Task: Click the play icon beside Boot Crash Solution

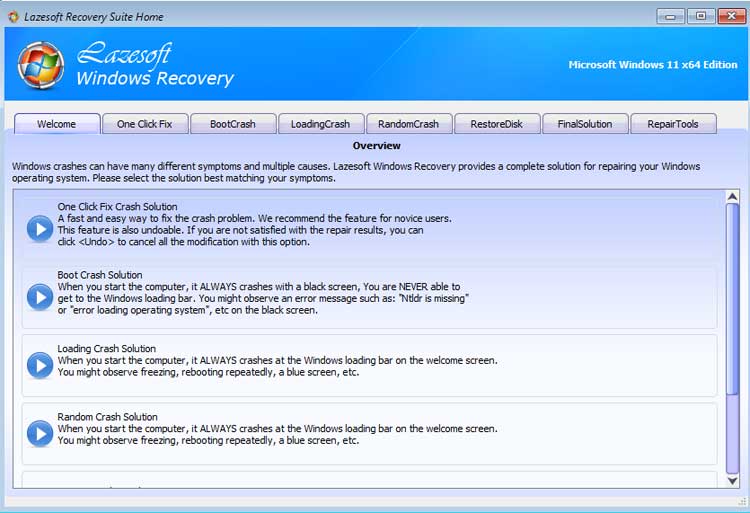Action: tap(40, 297)
